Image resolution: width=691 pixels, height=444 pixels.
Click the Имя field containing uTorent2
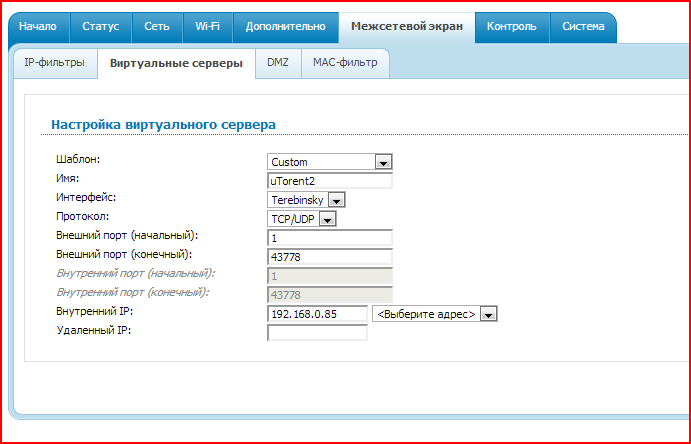tap(329, 181)
